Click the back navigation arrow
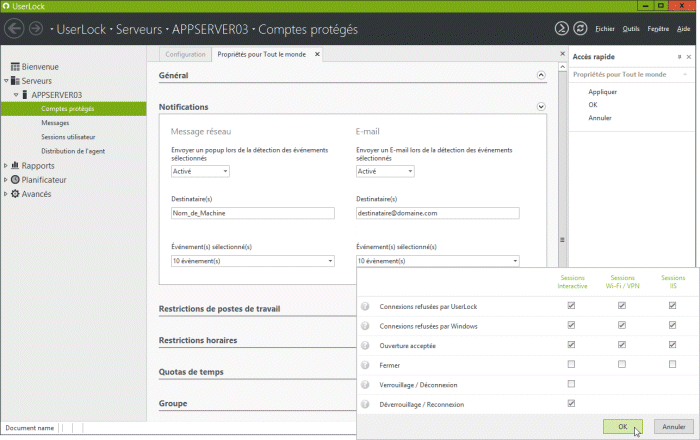 pyautogui.click(x=14, y=29)
